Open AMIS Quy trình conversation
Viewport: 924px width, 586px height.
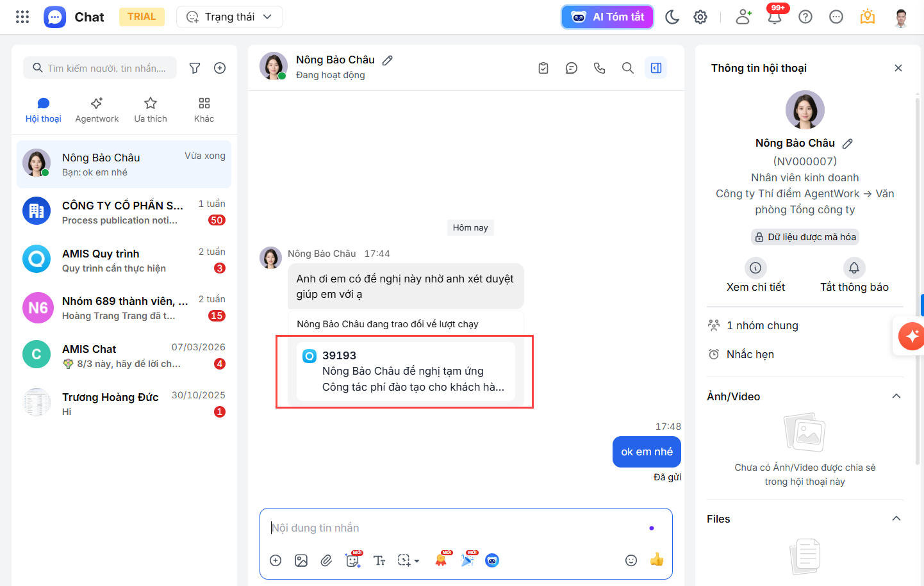coord(124,260)
